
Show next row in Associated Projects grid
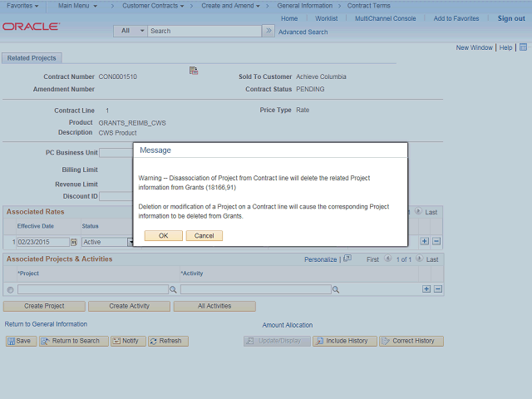point(419,259)
